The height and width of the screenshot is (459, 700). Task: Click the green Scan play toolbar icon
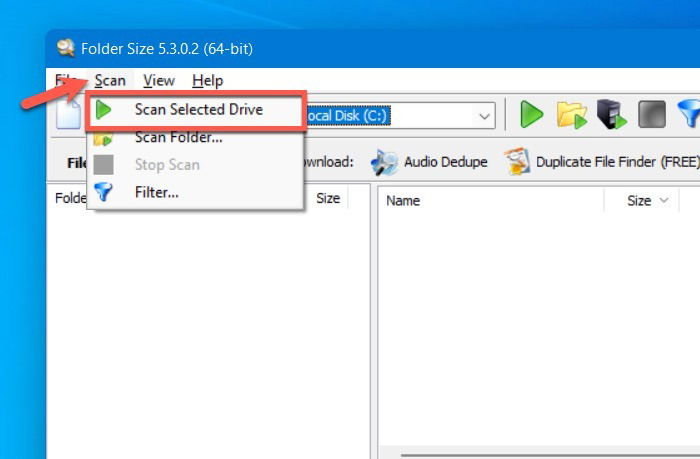pos(531,115)
